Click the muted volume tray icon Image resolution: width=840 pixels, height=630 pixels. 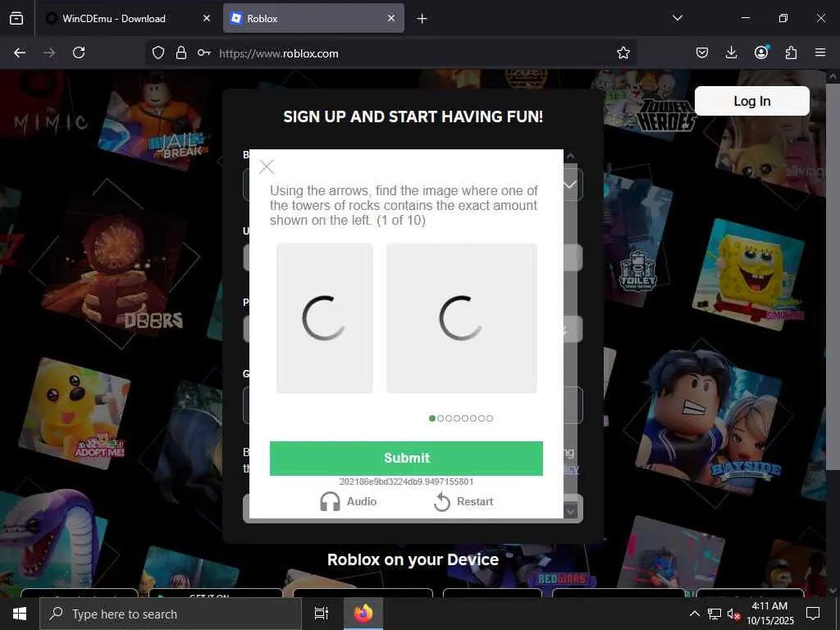733,614
